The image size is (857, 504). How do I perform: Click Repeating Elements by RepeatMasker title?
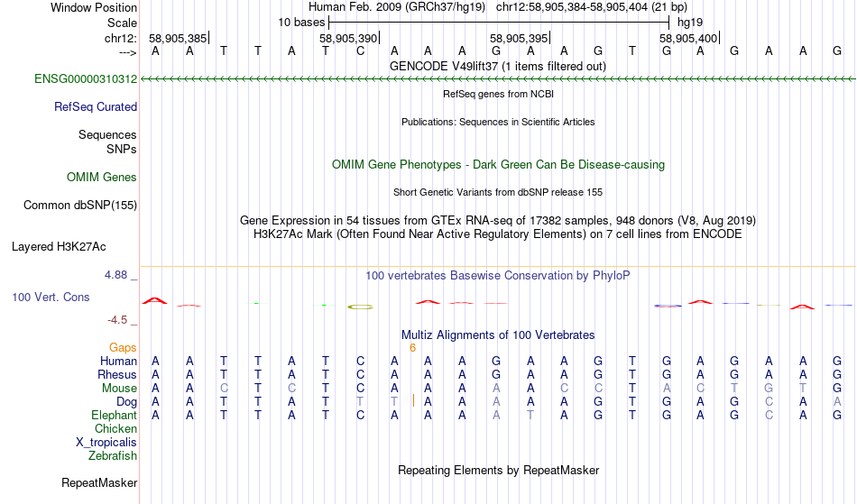pos(499,471)
